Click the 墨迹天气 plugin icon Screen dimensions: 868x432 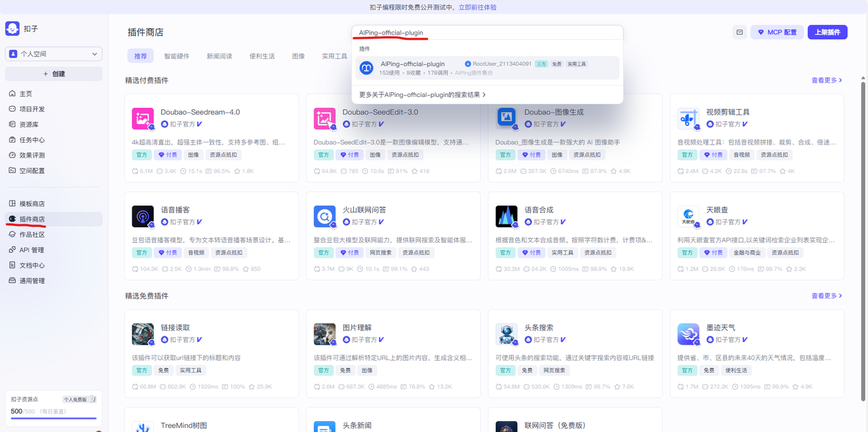pyautogui.click(x=688, y=334)
